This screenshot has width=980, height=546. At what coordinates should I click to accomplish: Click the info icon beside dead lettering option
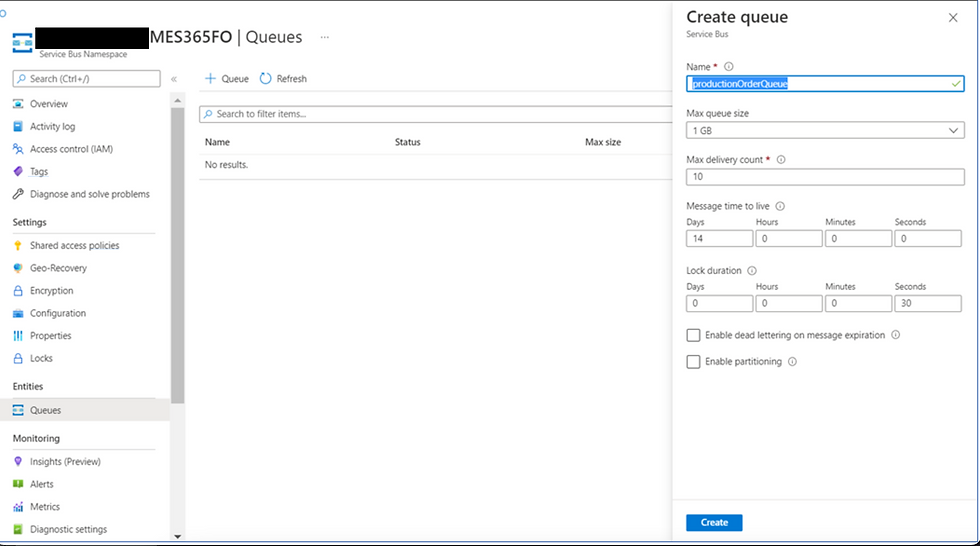pos(896,335)
